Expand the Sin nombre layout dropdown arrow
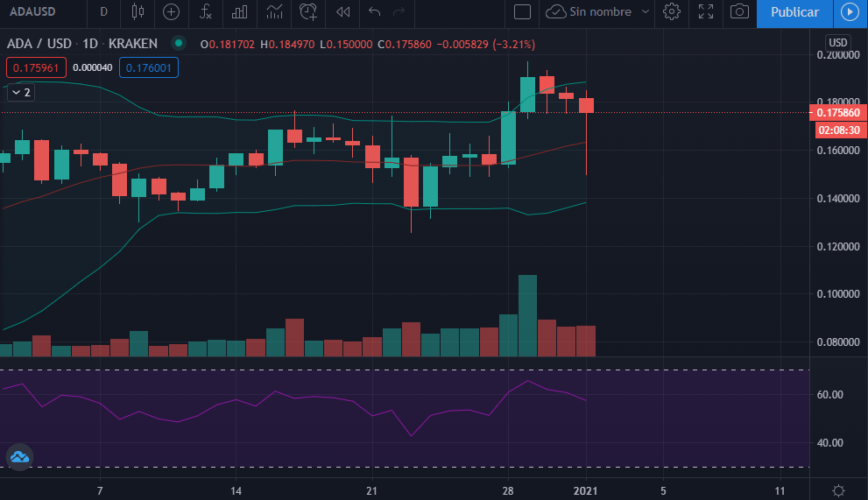The image size is (868, 500). pos(645,11)
